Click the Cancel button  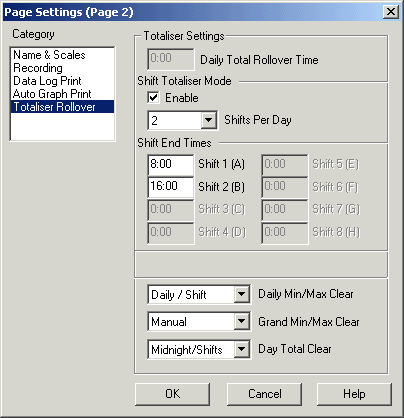(x=264, y=394)
